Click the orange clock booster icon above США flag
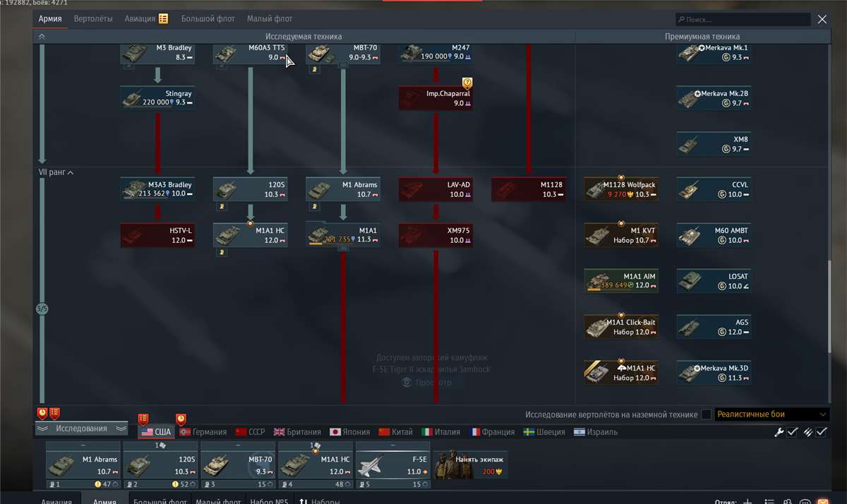847x504 pixels. coord(181,418)
